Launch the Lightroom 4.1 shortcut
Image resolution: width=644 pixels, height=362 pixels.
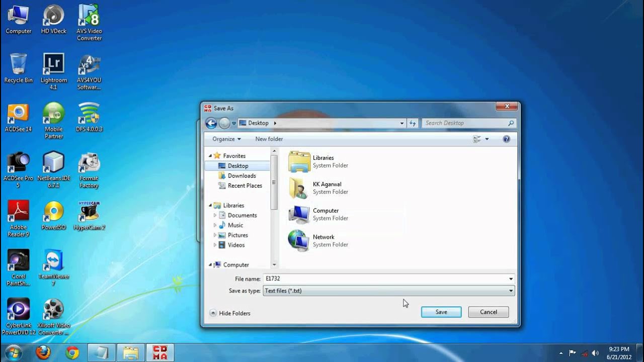53,72
